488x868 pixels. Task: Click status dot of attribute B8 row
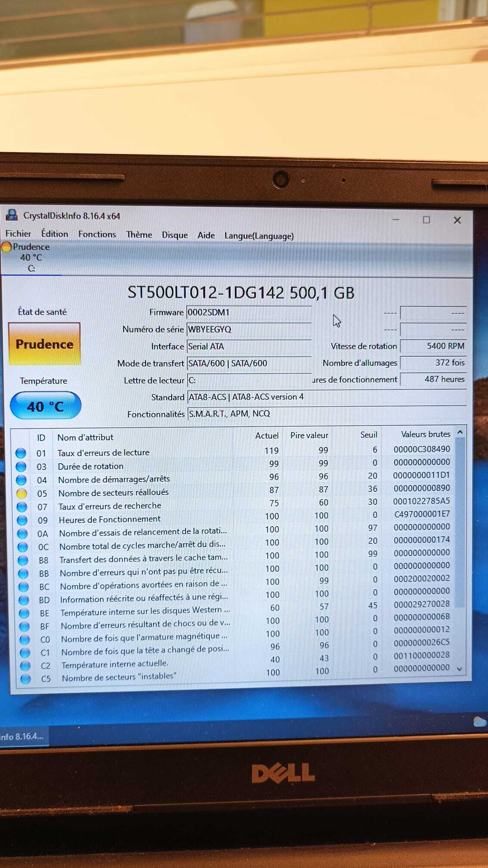coord(23,560)
